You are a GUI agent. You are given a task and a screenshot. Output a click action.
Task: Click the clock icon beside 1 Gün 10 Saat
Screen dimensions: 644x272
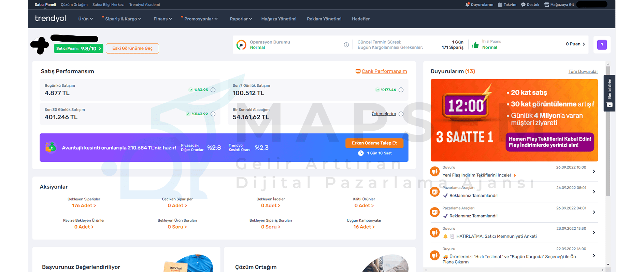click(x=361, y=153)
